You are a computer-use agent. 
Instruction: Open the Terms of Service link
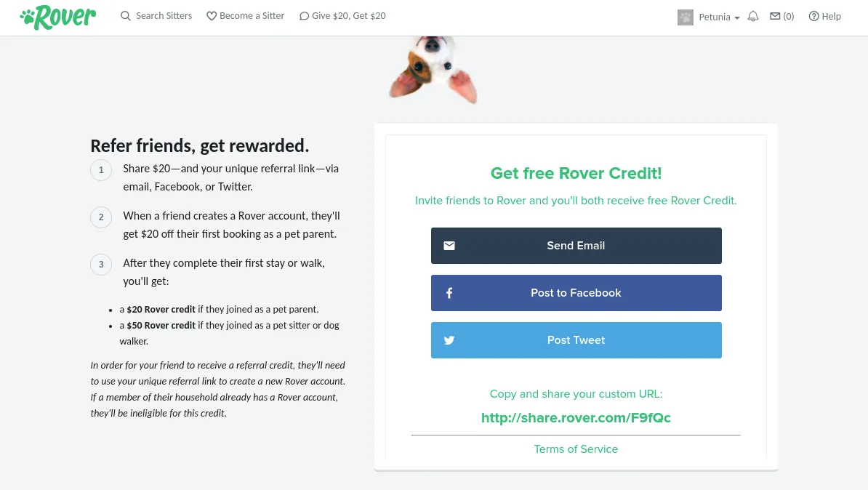[x=576, y=449]
